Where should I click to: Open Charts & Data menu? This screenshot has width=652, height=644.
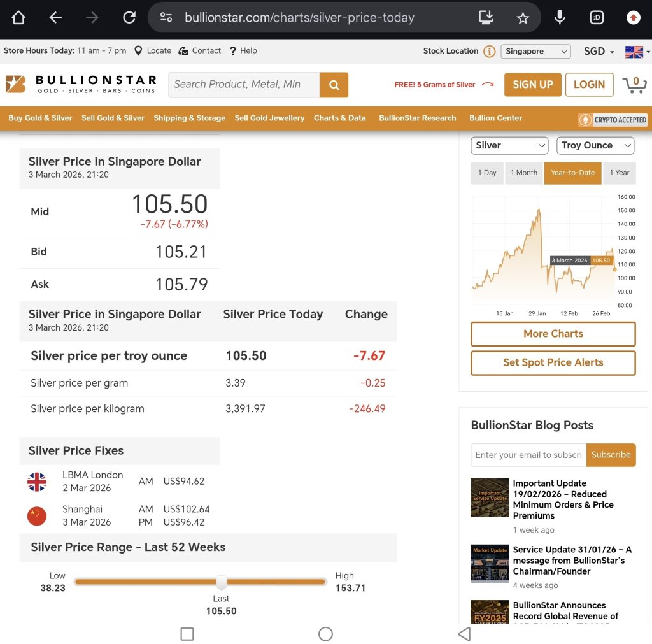click(340, 118)
